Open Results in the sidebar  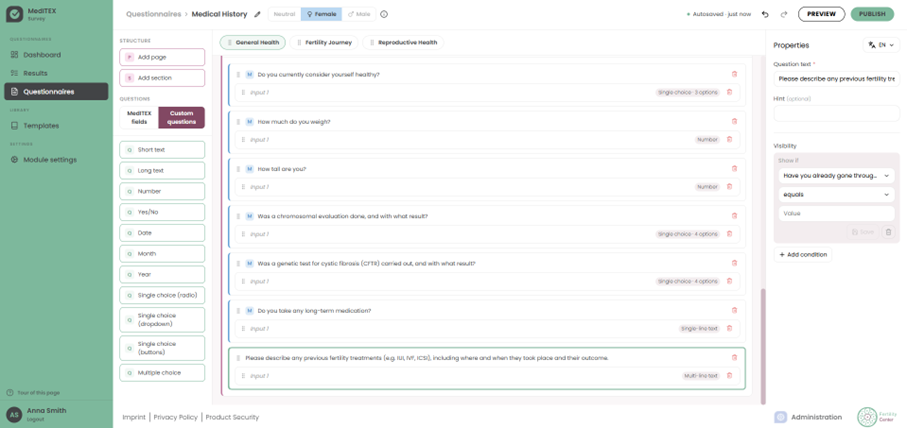pos(56,73)
